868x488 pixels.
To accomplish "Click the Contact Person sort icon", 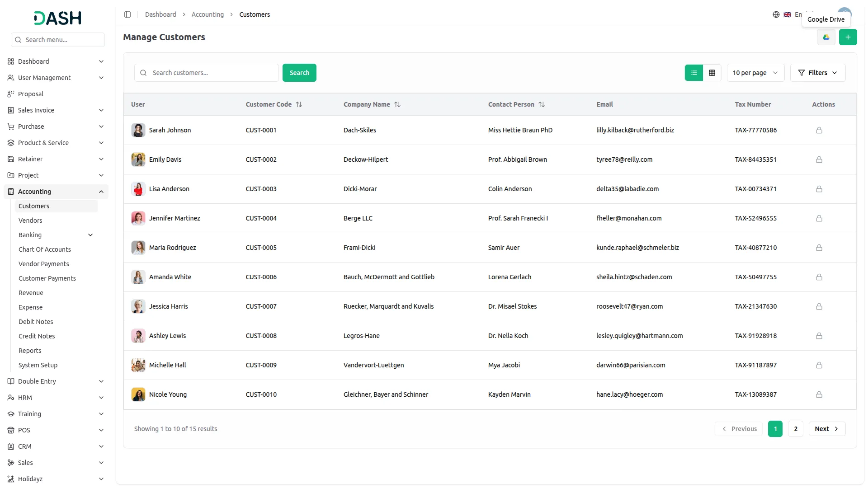I will pos(542,104).
